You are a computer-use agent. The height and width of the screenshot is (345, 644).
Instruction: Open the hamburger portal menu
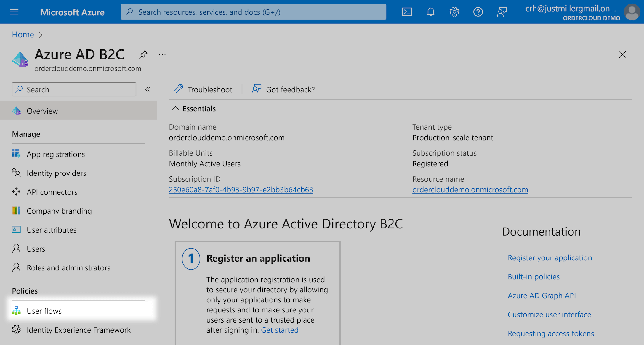point(14,12)
